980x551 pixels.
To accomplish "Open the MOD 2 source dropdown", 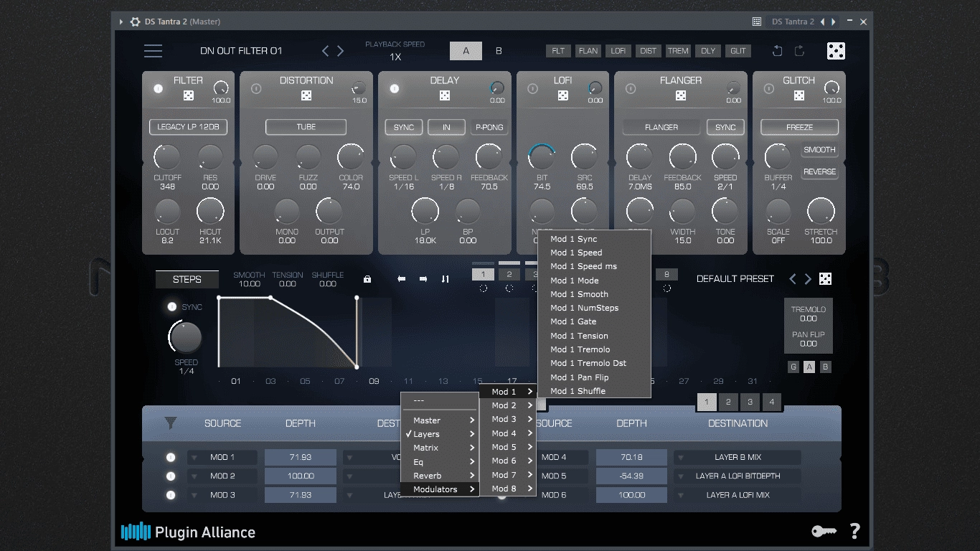I will pyautogui.click(x=222, y=476).
